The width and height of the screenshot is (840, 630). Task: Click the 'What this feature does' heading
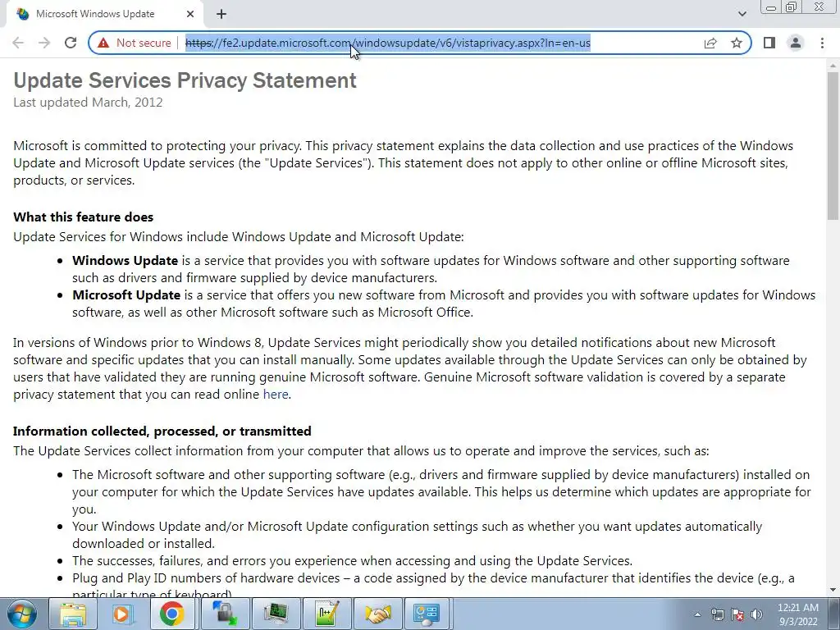click(x=83, y=217)
